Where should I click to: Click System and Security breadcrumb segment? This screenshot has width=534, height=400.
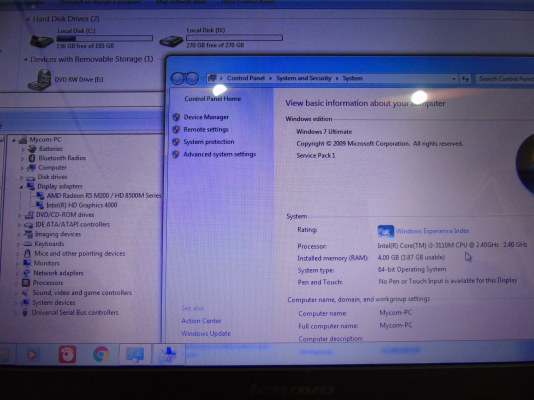tap(303, 78)
